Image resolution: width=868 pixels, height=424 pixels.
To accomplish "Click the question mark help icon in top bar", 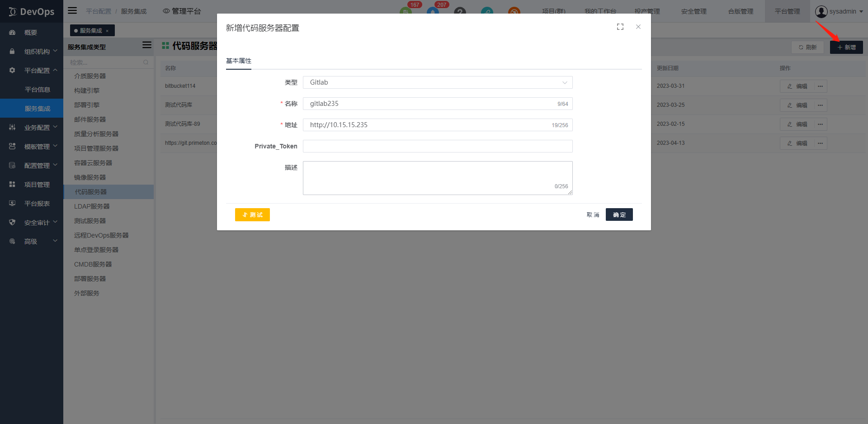I will (460, 12).
